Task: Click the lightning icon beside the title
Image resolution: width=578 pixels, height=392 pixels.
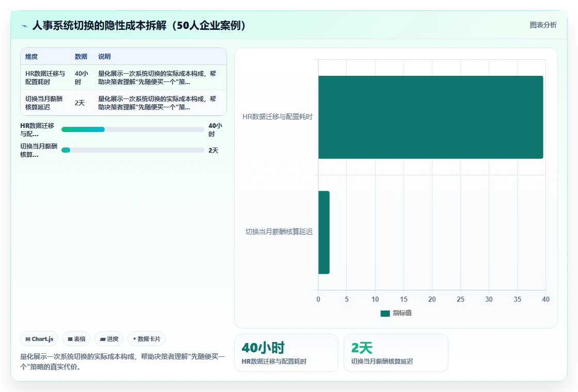Action: [x=25, y=26]
